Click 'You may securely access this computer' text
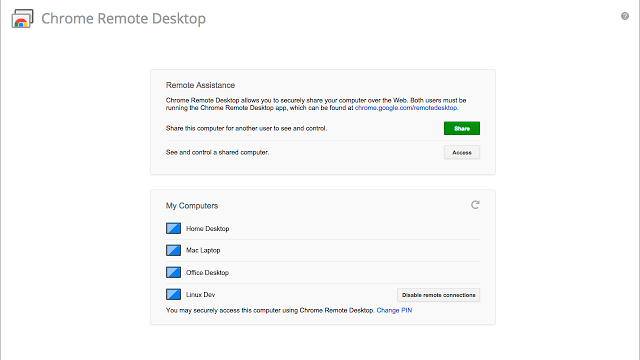The image size is (640, 360). tap(270, 310)
